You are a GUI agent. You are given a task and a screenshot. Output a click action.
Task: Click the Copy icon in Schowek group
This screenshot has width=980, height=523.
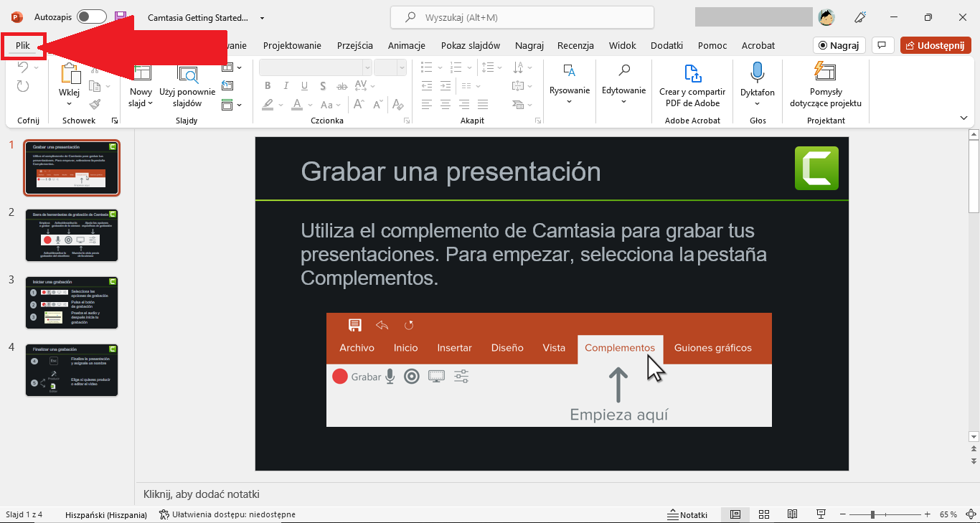point(95,86)
